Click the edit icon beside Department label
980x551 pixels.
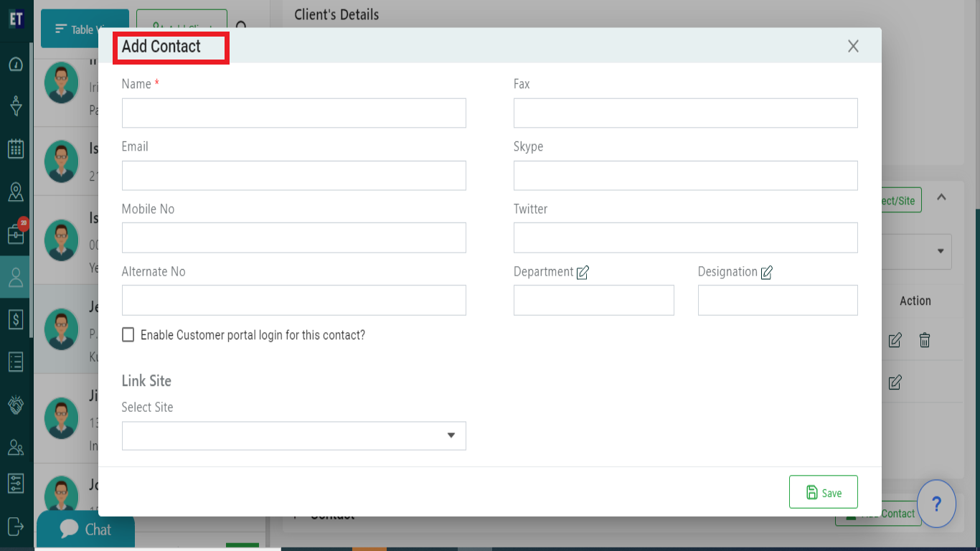[583, 273]
